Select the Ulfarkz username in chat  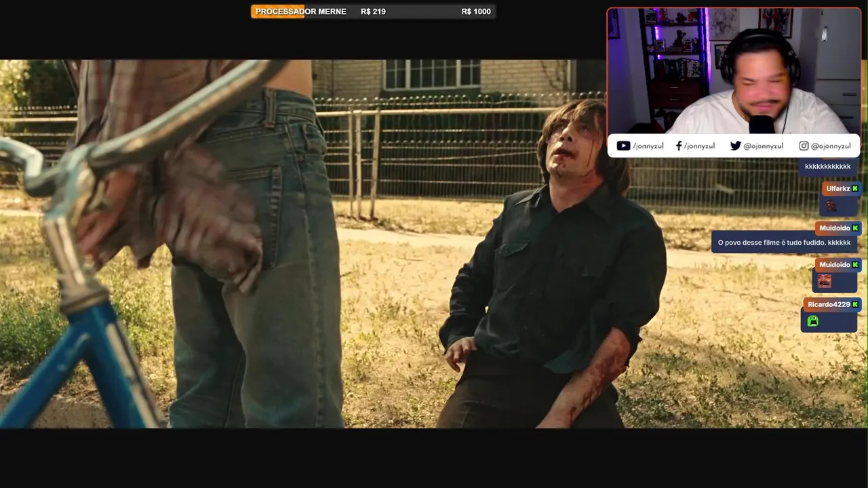(x=838, y=188)
